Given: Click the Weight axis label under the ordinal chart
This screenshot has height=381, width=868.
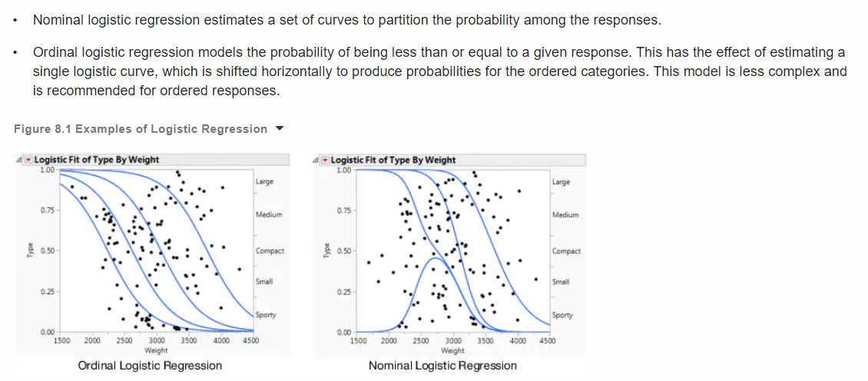Looking at the screenshot, I should point(156,350).
